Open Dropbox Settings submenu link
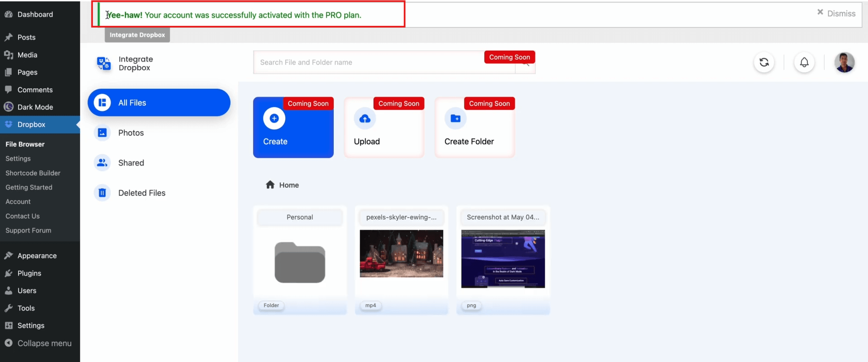 point(18,159)
